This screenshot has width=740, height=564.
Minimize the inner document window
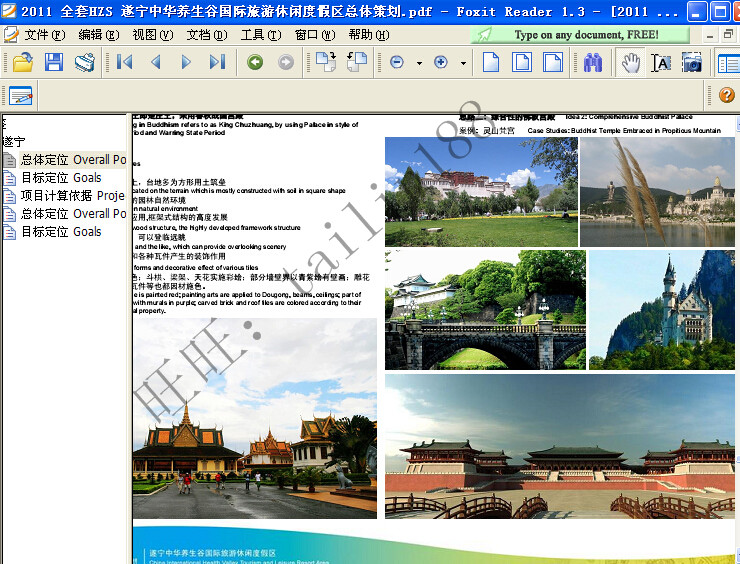click(709, 35)
